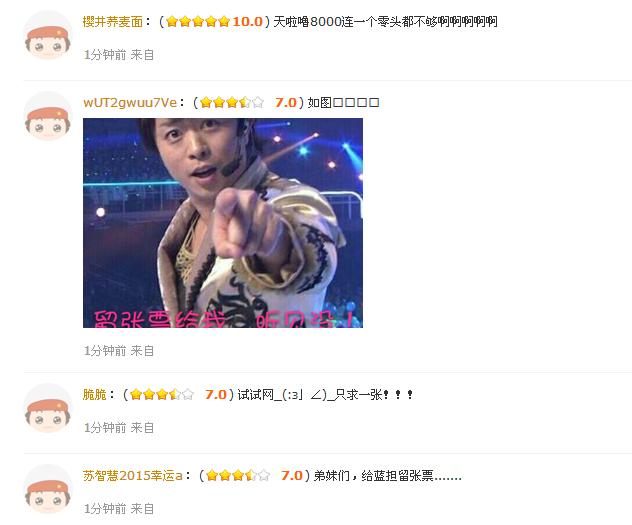Image resolution: width=632 pixels, height=525 pixels.
Task: Open 脆脆's avatar icon
Action: click(48, 408)
